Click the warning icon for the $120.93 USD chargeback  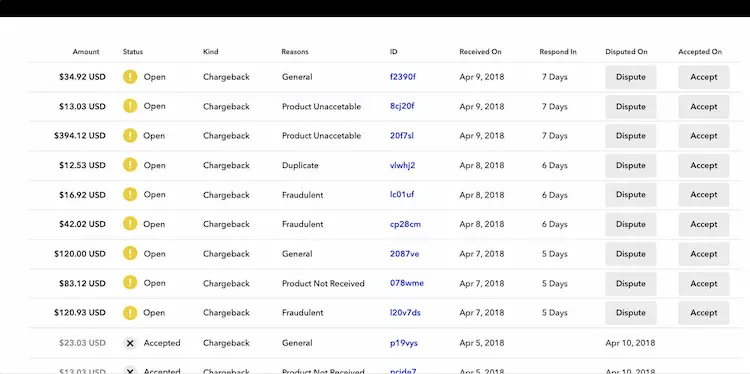pyautogui.click(x=130, y=313)
